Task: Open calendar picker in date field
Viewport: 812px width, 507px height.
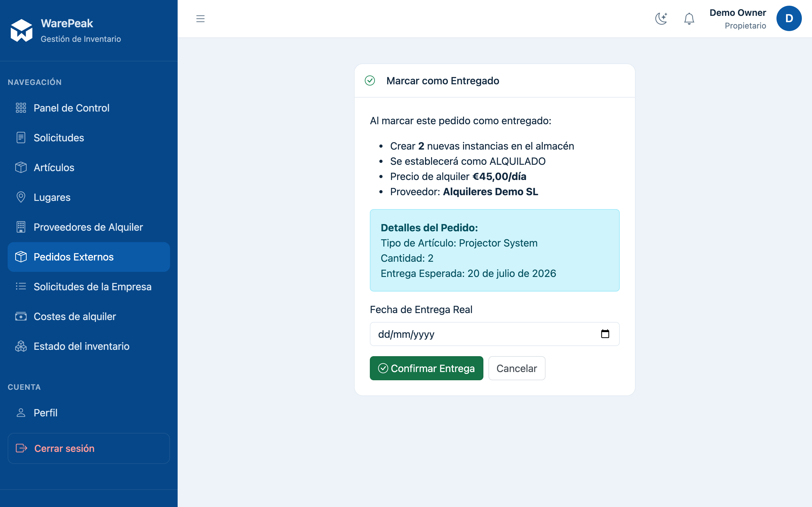Action: pos(605,334)
